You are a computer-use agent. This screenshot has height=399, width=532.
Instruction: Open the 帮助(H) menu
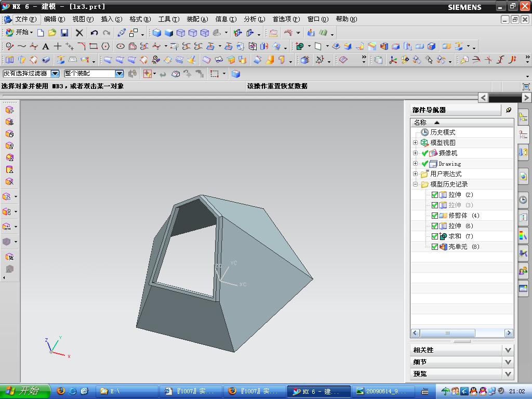click(346, 19)
